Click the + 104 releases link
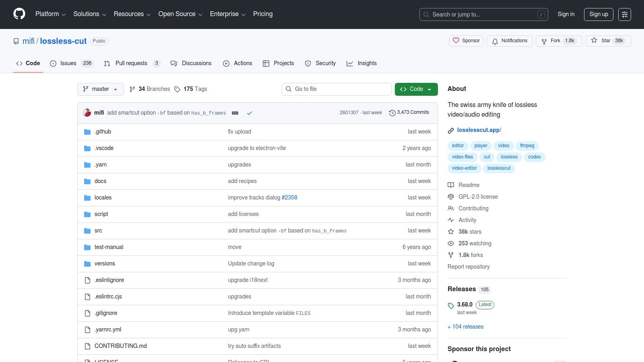The width and height of the screenshot is (644, 362). pyautogui.click(x=466, y=327)
